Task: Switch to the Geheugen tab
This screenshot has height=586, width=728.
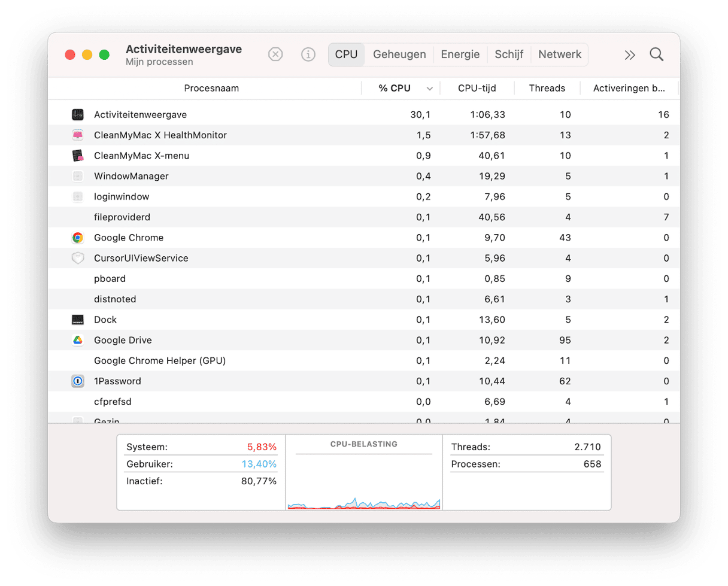Action: (x=399, y=54)
